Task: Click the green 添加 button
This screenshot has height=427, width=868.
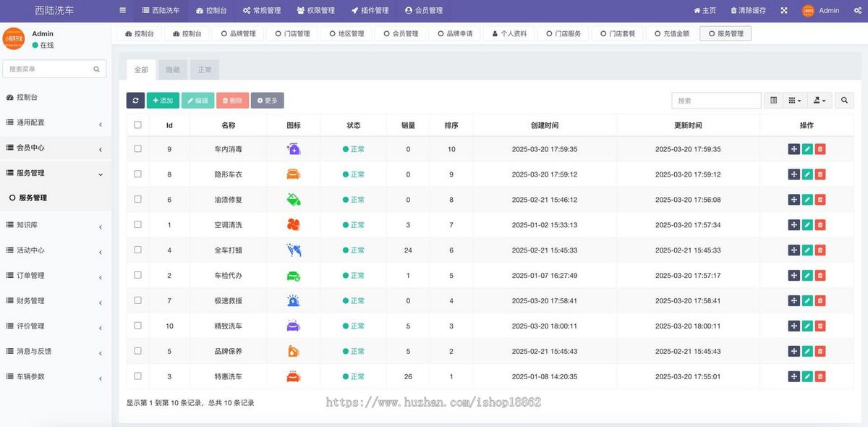Action: point(163,101)
